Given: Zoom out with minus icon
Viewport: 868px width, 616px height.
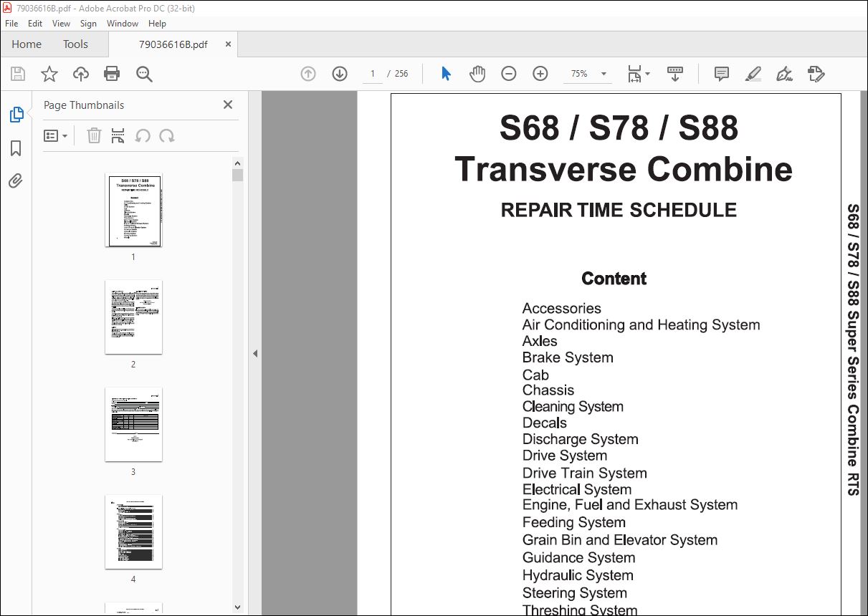Looking at the screenshot, I should (509, 74).
